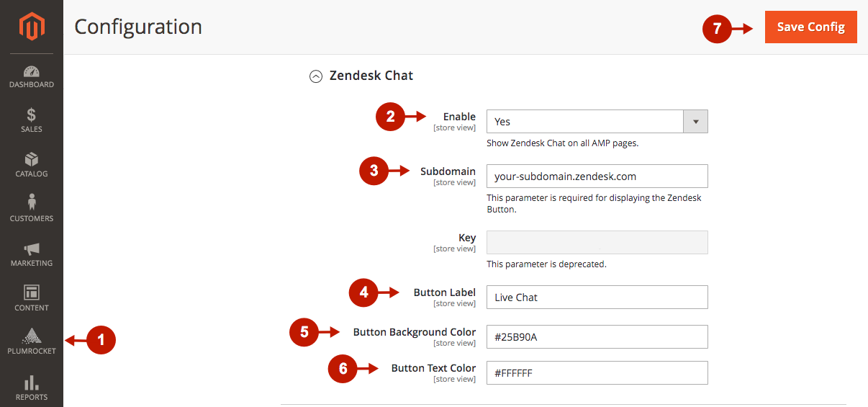
Task: Click the Magento logo icon
Action: [32, 27]
